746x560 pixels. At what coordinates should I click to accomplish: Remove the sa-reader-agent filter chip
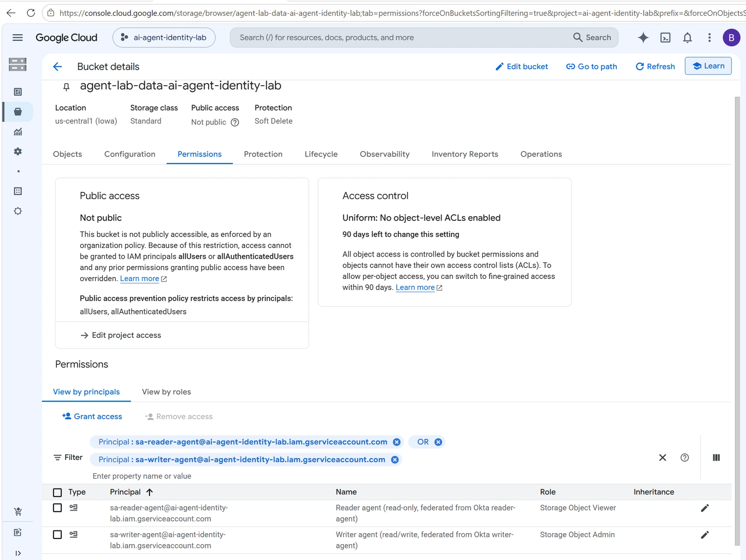click(397, 442)
